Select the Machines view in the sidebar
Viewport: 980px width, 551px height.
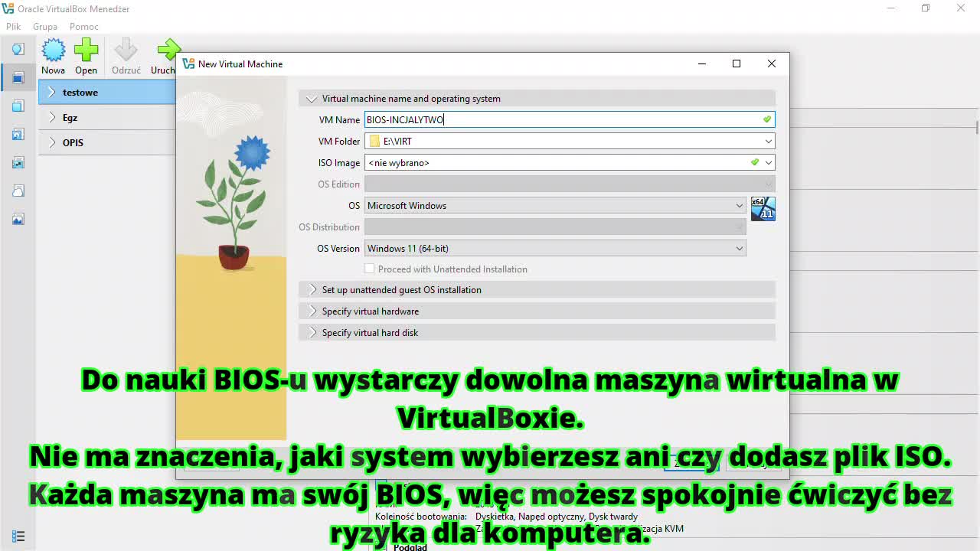pyautogui.click(x=17, y=77)
